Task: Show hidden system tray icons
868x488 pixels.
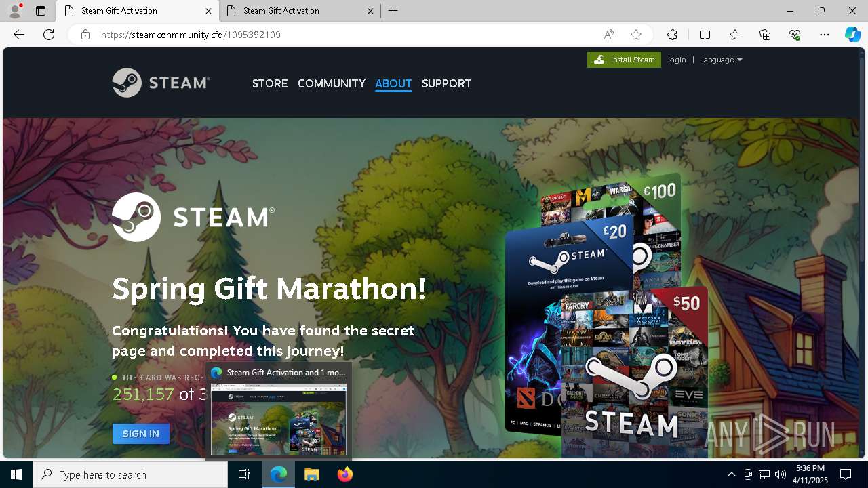Action: 732,474
